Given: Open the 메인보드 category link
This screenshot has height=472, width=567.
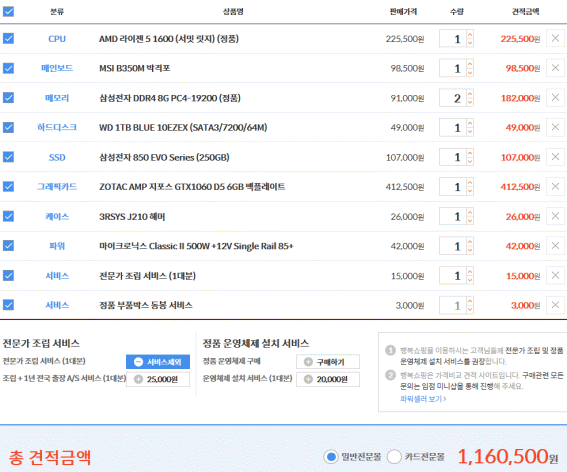Looking at the screenshot, I should 57,68.
